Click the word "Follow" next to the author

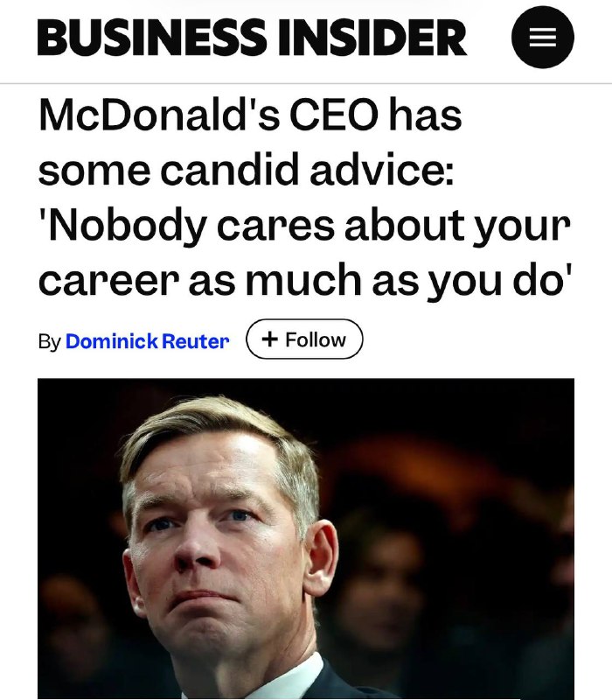[315, 339]
